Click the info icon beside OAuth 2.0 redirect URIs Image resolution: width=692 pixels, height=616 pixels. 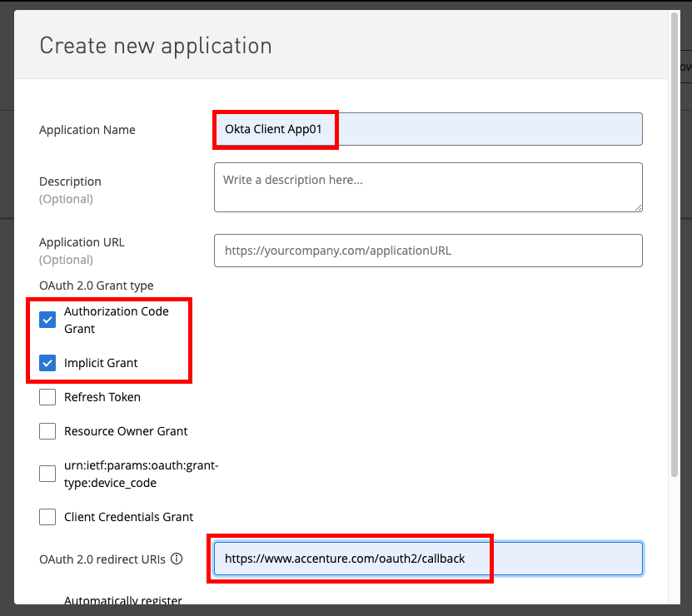tap(177, 559)
